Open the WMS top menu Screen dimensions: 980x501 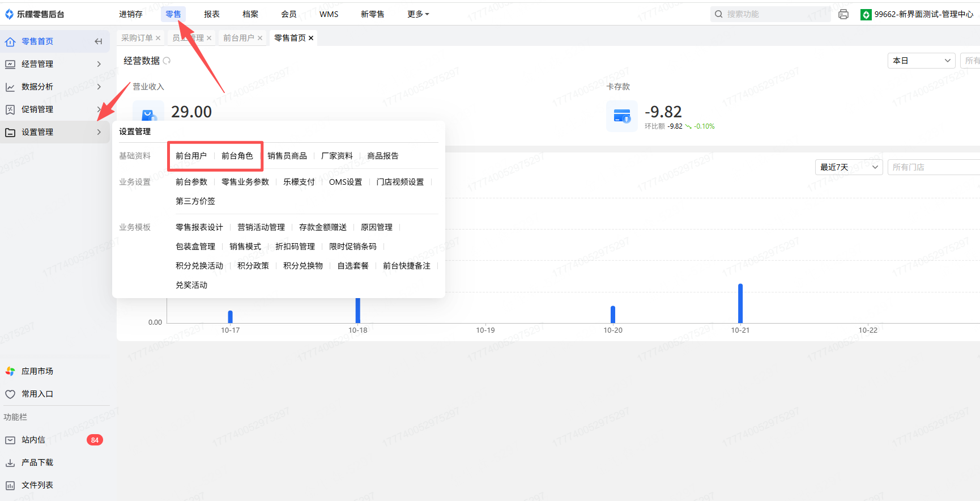(x=329, y=14)
